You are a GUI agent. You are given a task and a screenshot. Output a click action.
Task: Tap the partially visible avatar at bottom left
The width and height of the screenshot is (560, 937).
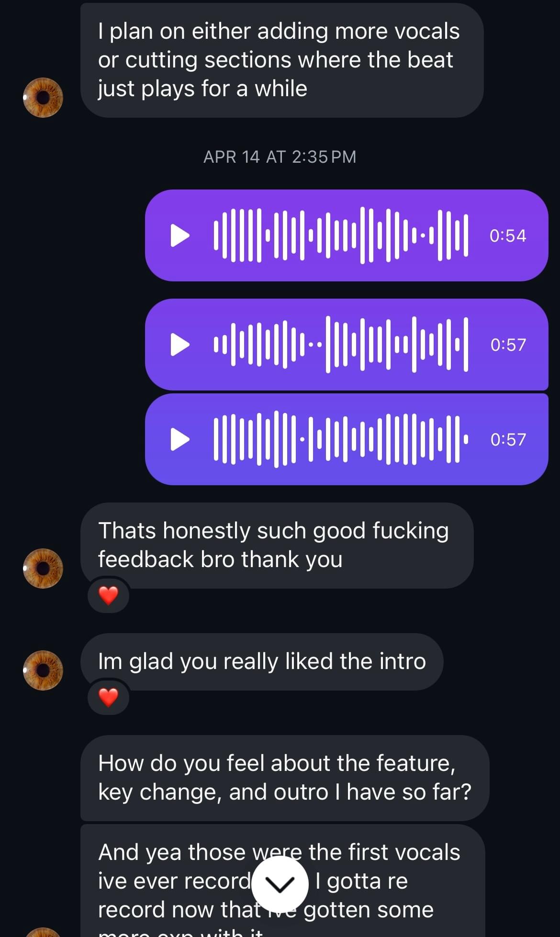click(43, 932)
